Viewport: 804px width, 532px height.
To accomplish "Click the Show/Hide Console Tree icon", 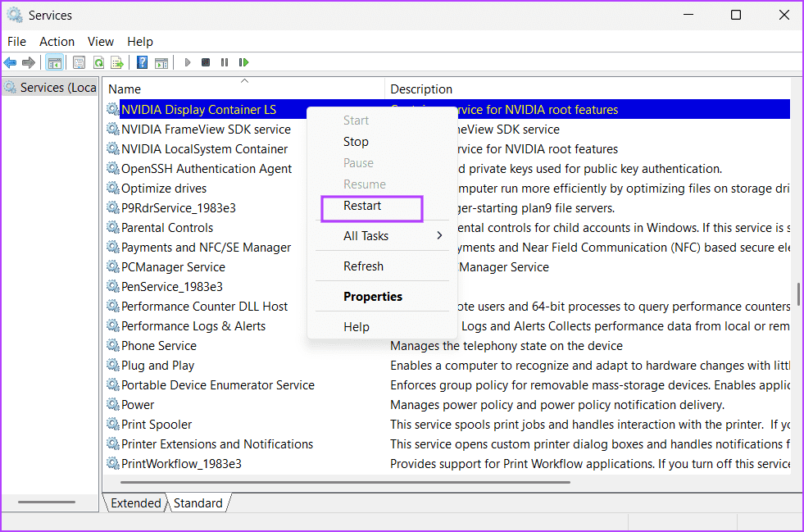I will [x=54, y=62].
